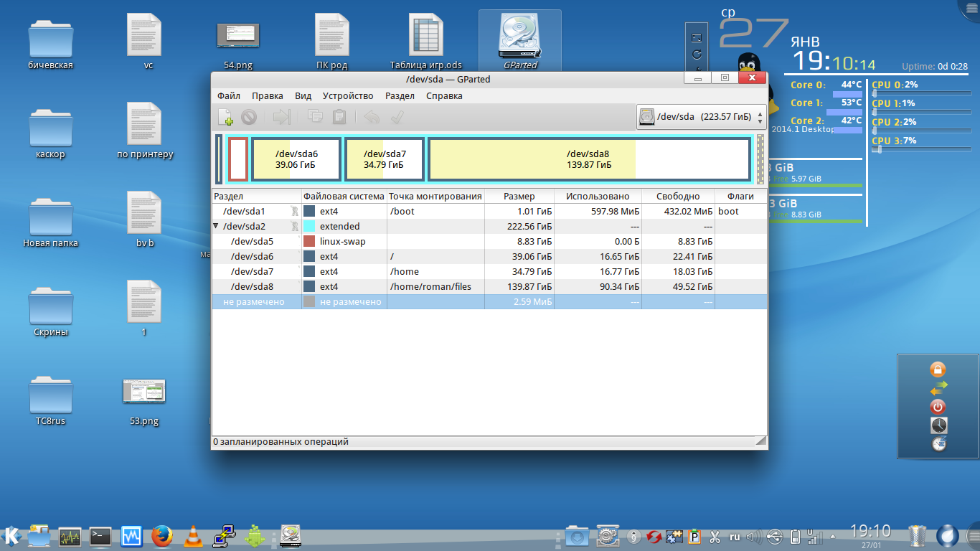The height and width of the screenshot is (551, 980).
Task: Launch Firefox from the taskbar
Action: click(x=162, y=536)
